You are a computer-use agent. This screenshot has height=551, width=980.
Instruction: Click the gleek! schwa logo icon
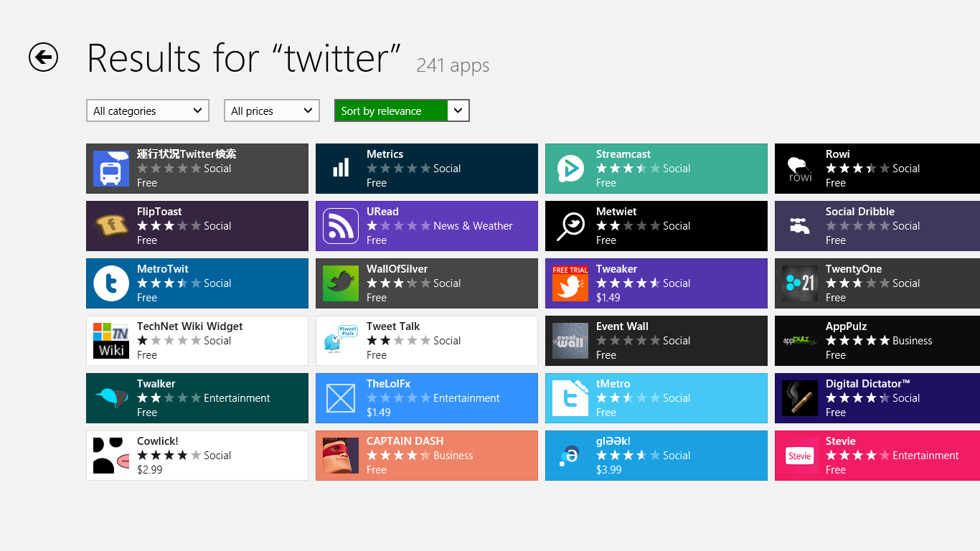pos(570,456)
